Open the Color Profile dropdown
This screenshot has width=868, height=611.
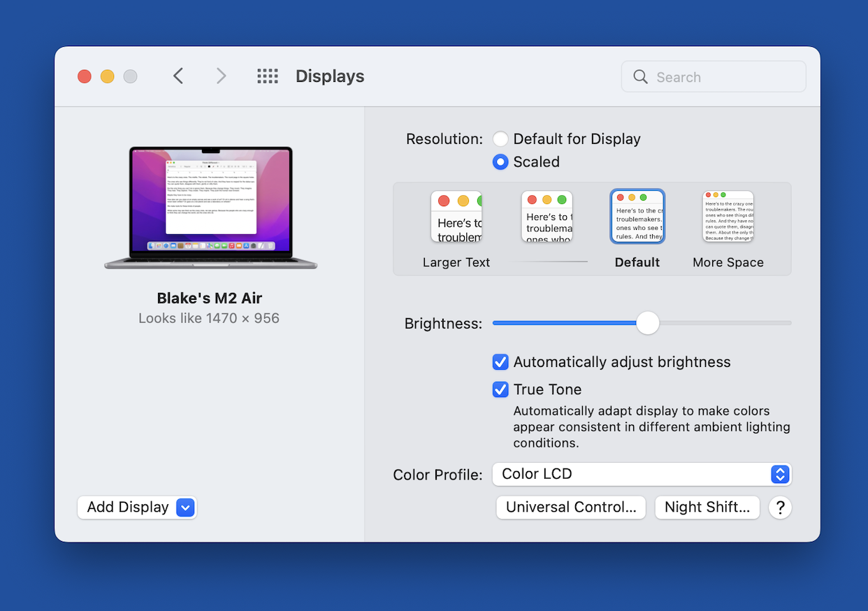642,474
